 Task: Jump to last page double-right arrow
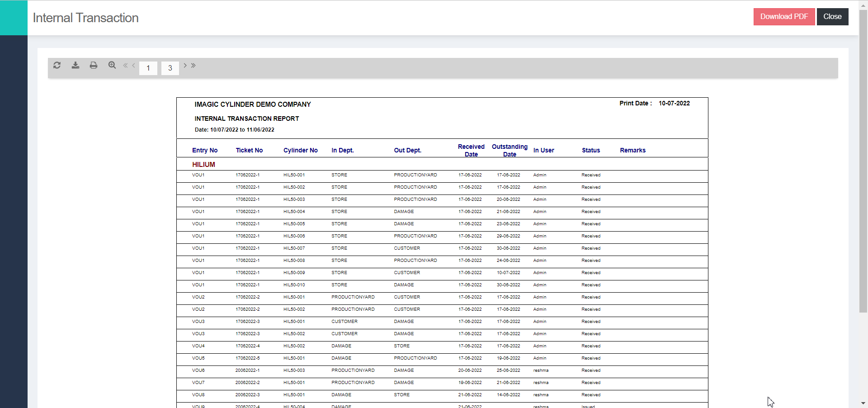coord(193,66)
